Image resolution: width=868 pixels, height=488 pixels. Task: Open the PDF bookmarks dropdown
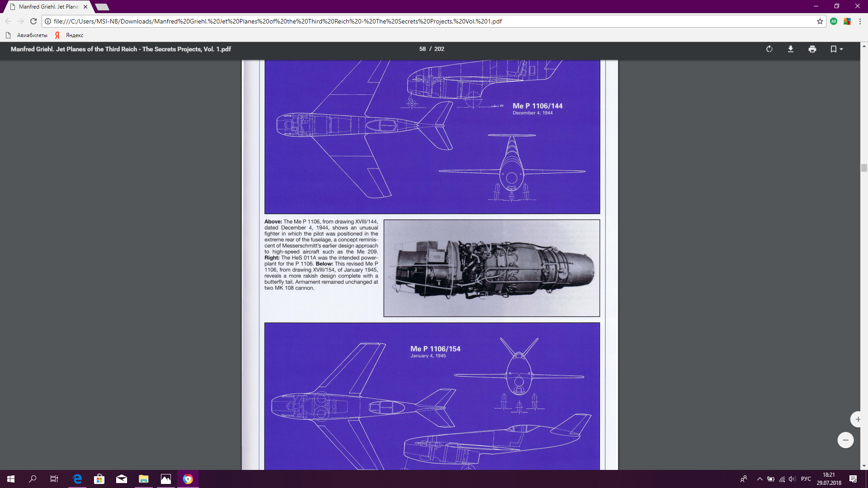tap(836, 49)
